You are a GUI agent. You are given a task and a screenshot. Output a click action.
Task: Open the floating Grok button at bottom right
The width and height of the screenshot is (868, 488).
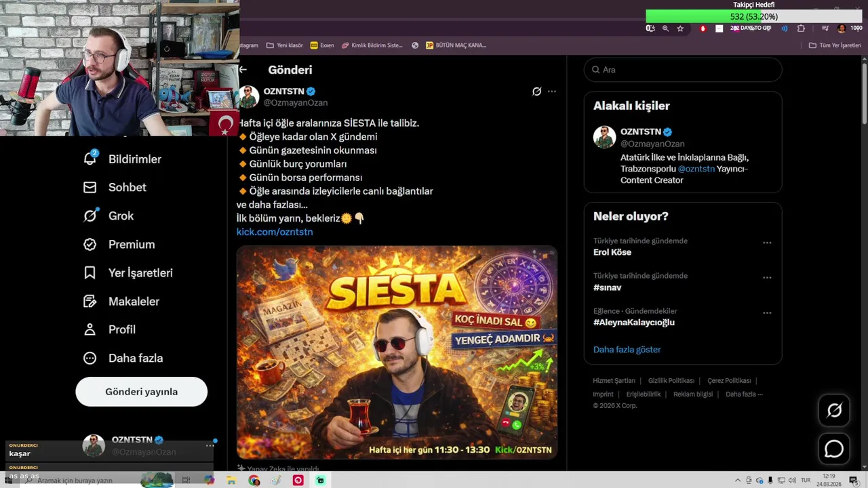click(834, 410)
